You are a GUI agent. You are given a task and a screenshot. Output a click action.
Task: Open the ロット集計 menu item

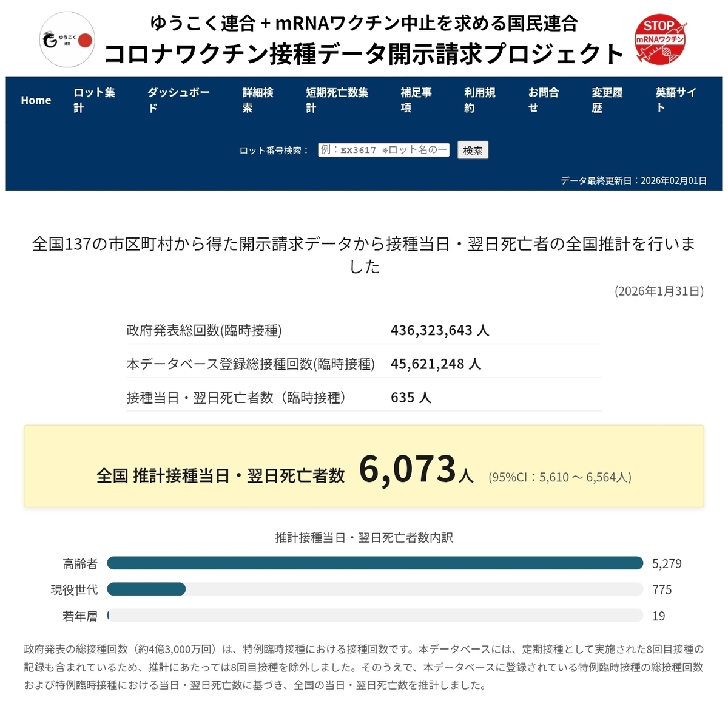point(94,100)
